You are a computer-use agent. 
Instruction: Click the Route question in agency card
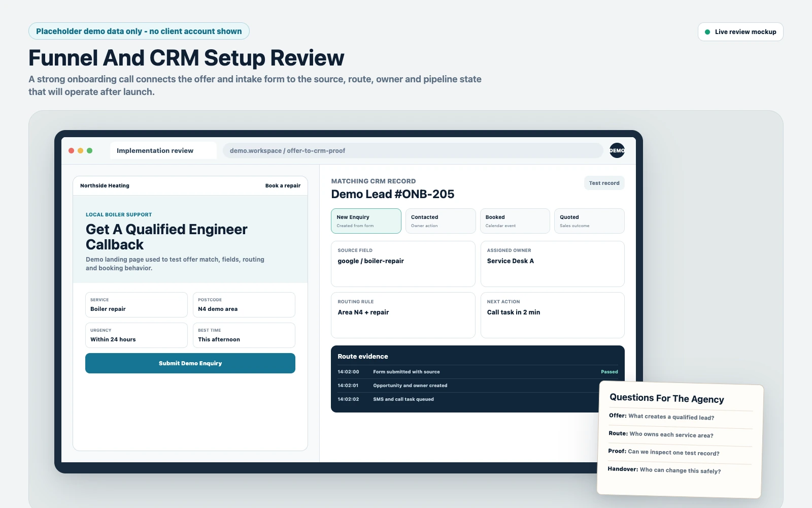661,434
